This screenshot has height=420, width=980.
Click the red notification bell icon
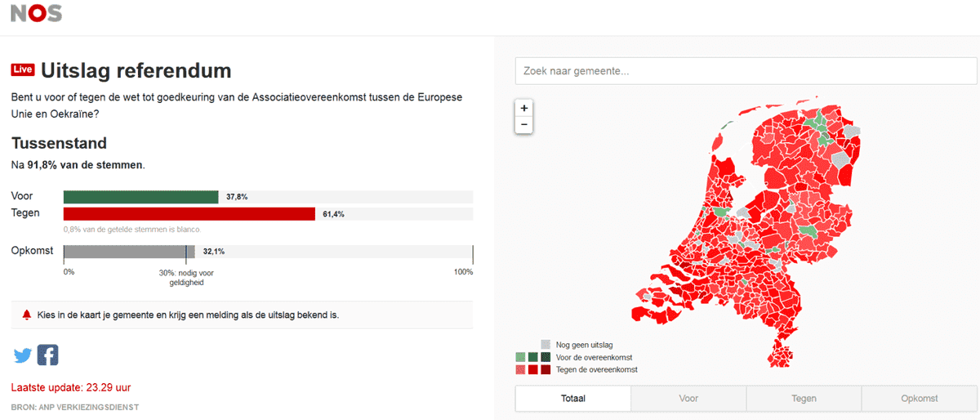[26, 315]
